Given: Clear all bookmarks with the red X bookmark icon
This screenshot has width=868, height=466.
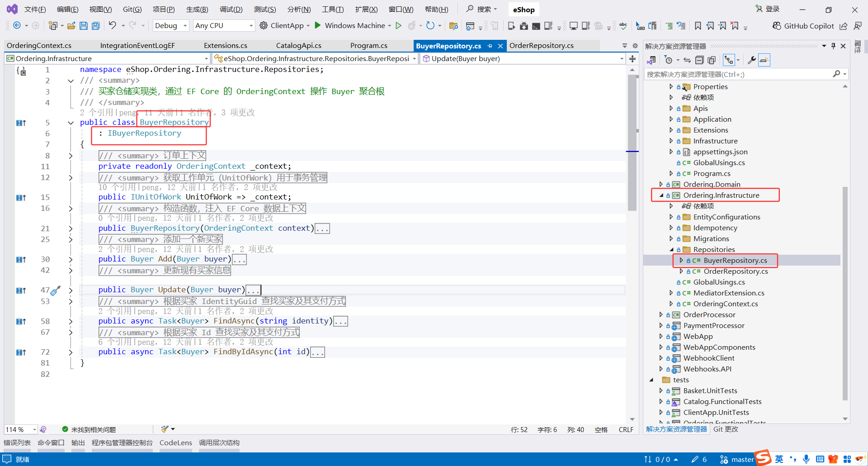Looking at the screenshot, I should (x=735, y=26).
